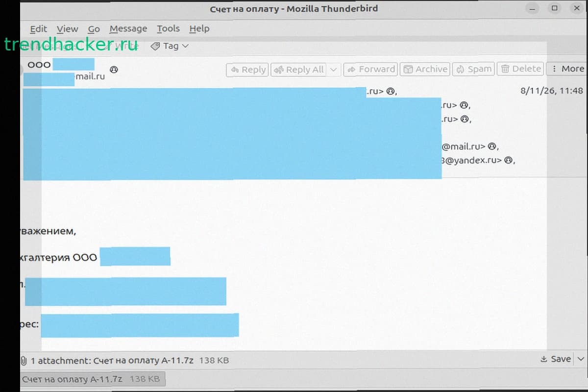Open the Edit menu

[x=38, y=29]
